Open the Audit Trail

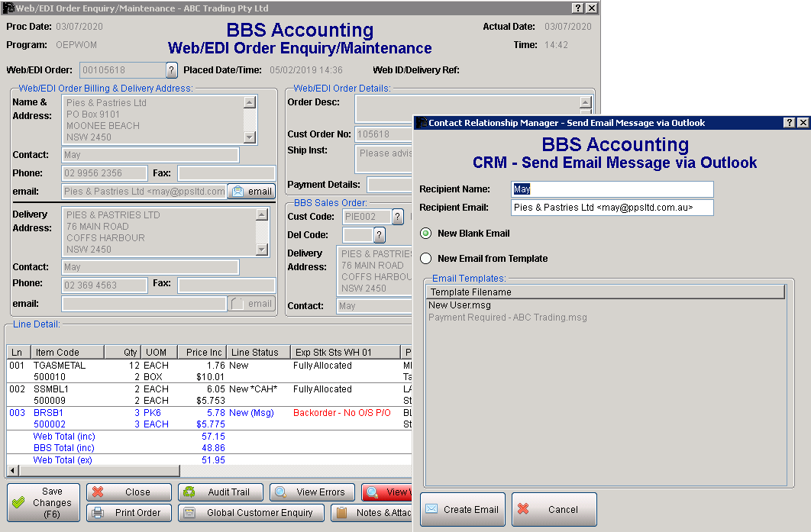coord(220,492)
